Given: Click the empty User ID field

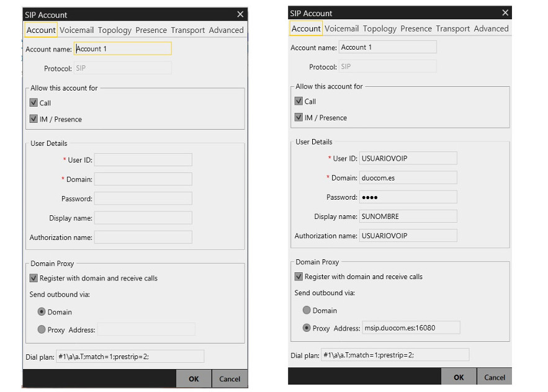Looking at the screenshot, I should (143, 160).
